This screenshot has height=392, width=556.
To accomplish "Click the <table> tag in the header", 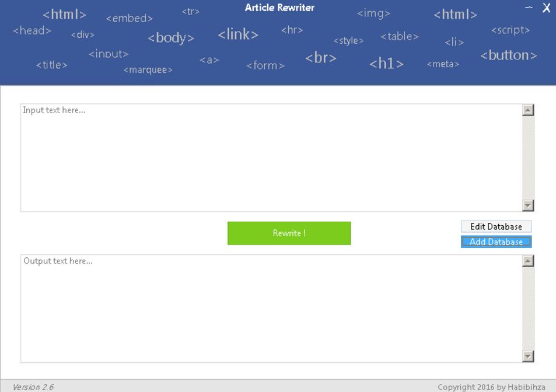I will coord(400,36).
